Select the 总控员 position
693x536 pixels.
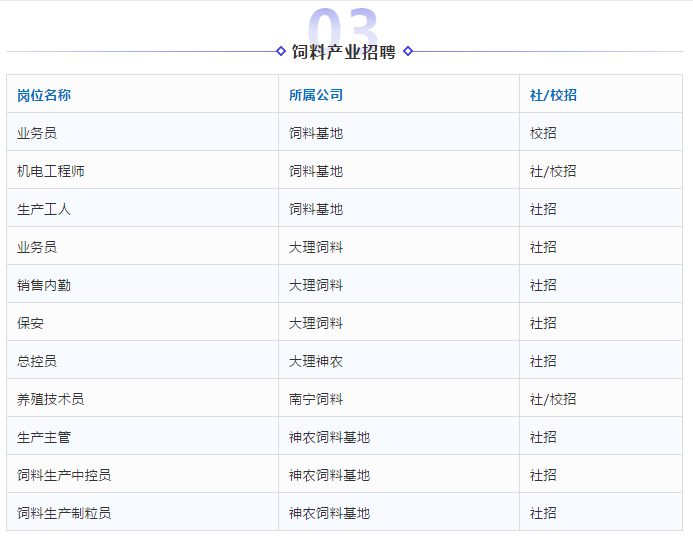[37, 361]
